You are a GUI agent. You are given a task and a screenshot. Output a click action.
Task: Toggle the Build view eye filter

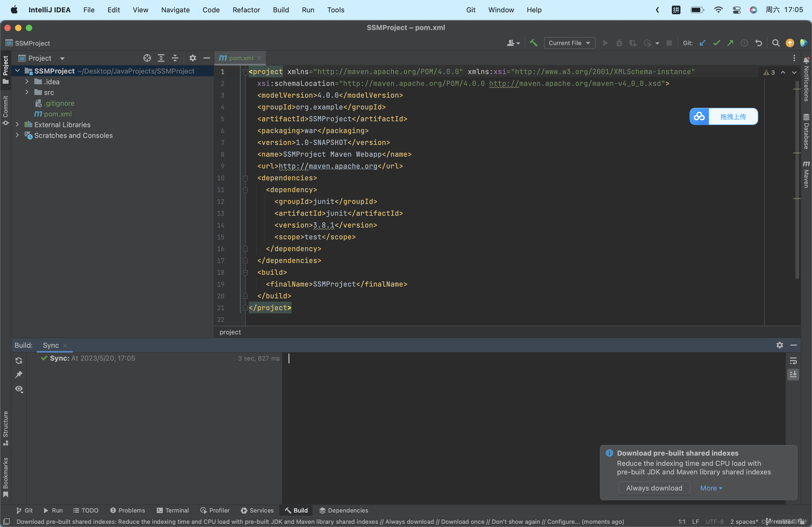(x=19, y=389)
